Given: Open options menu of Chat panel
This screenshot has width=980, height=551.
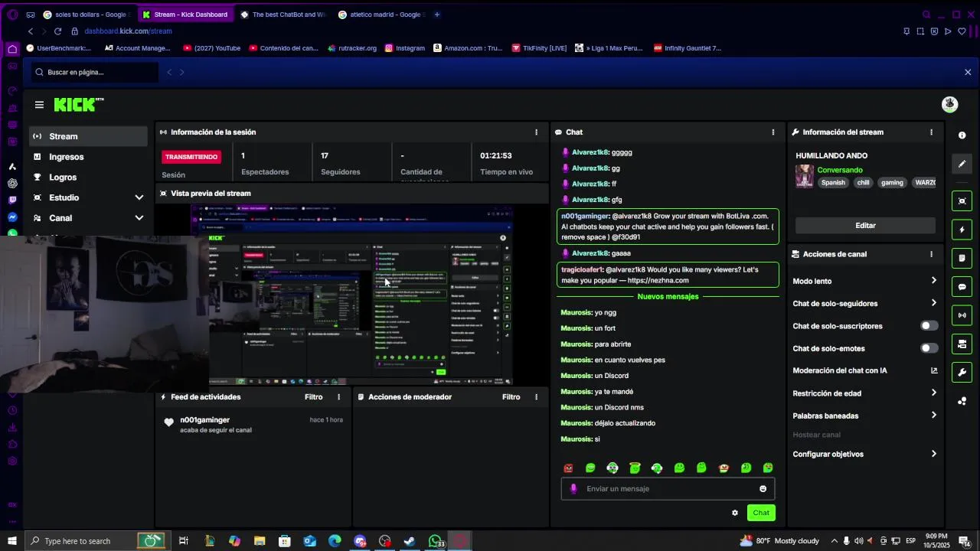Looking at the screenshot, I should click(x=773, y=132).
